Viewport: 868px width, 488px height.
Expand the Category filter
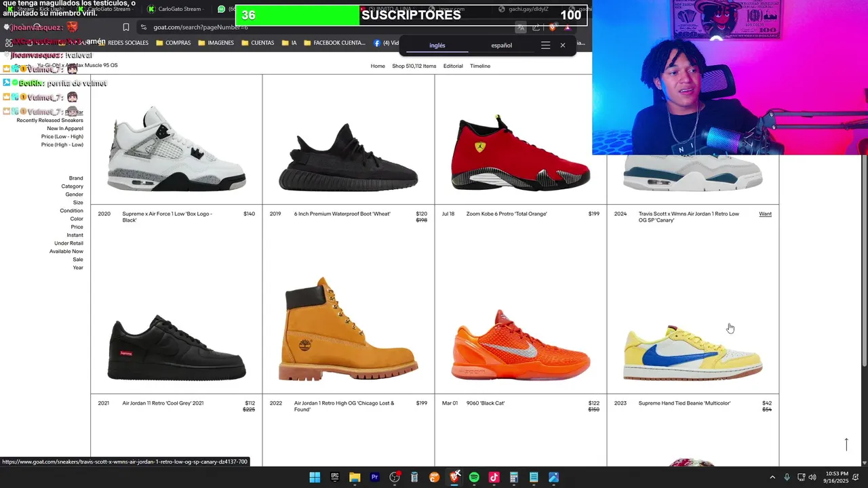click(72, 186)
